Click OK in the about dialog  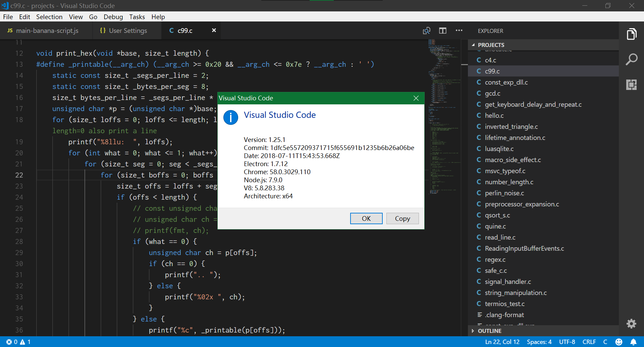(366, 218)
